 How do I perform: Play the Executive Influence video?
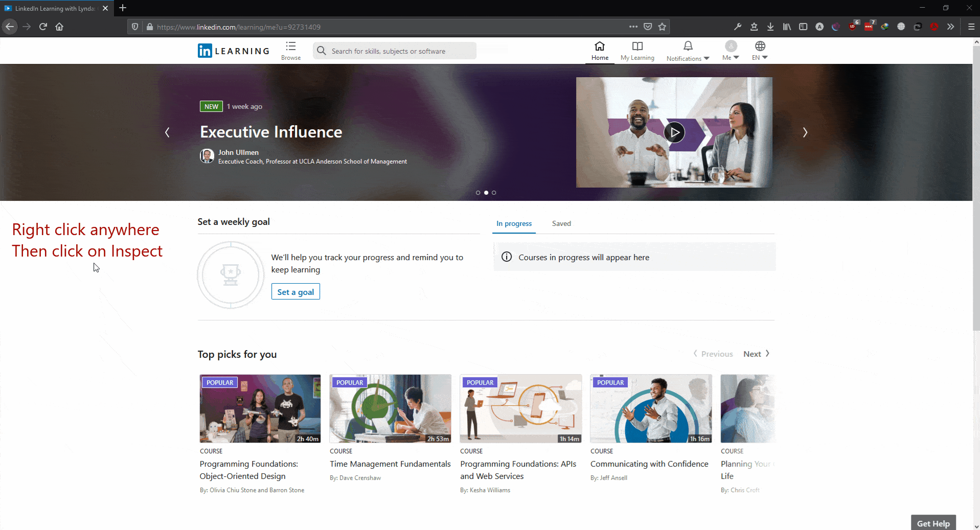674,132
